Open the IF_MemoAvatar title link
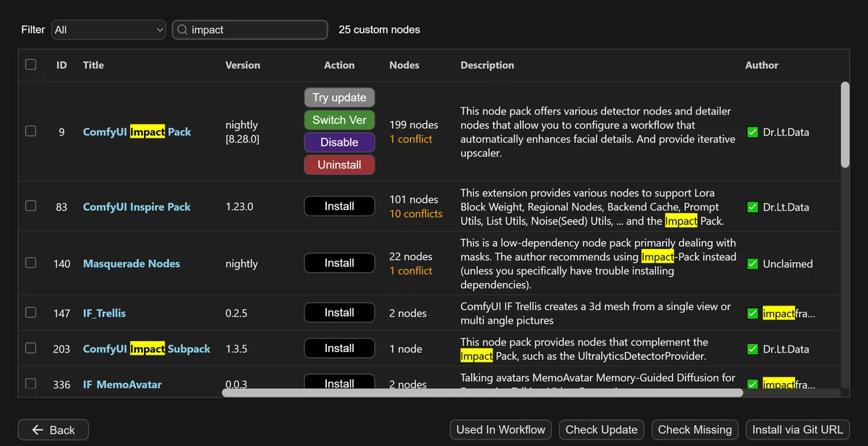The height and width of the screenshot is (446, 868). 122,384
